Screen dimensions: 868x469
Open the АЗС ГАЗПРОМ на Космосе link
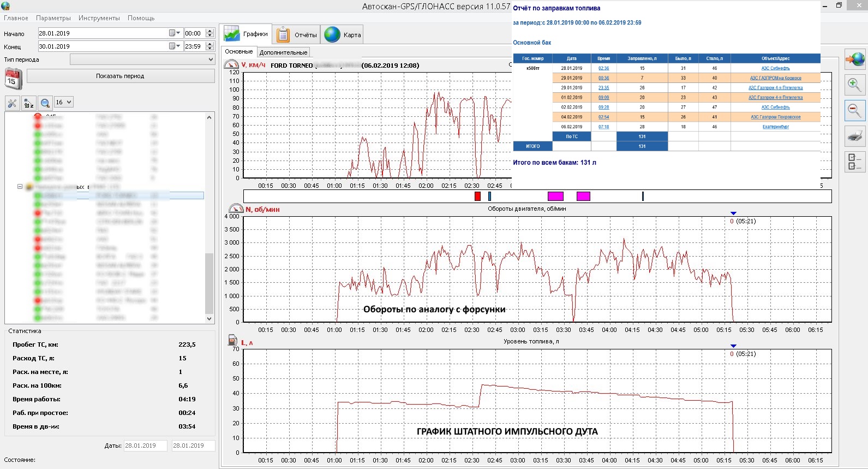(x=775, y=78)
